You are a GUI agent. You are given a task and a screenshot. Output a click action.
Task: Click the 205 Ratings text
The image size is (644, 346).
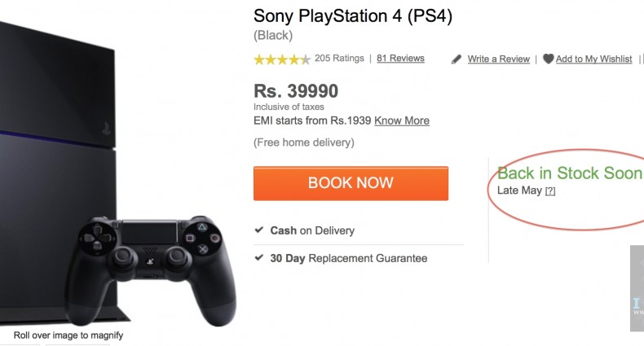[338, 59]
